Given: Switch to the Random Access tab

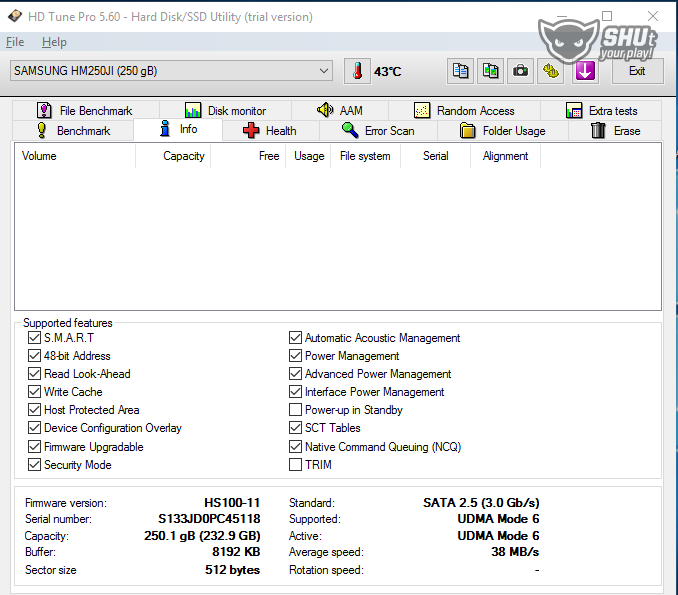Looking at the screenshot, I should point(464,111).
